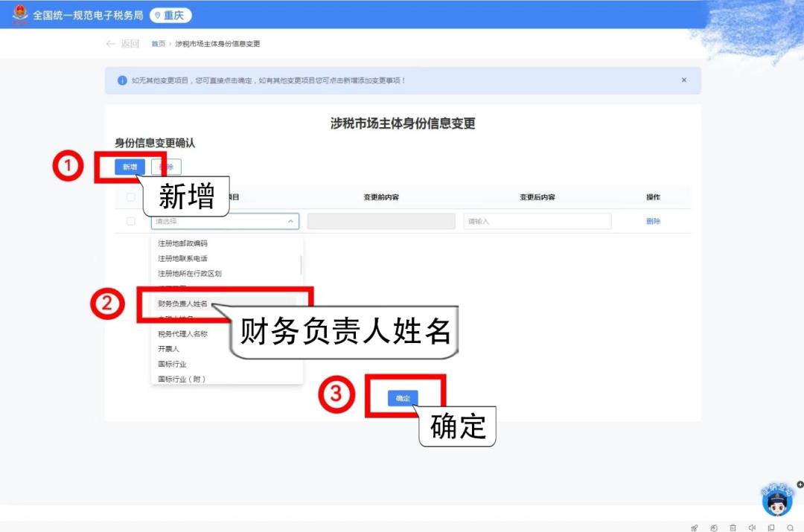Screen dimensions: 804x532
Task: Open the tax assistant avatar chat
Action: point(777,500)
